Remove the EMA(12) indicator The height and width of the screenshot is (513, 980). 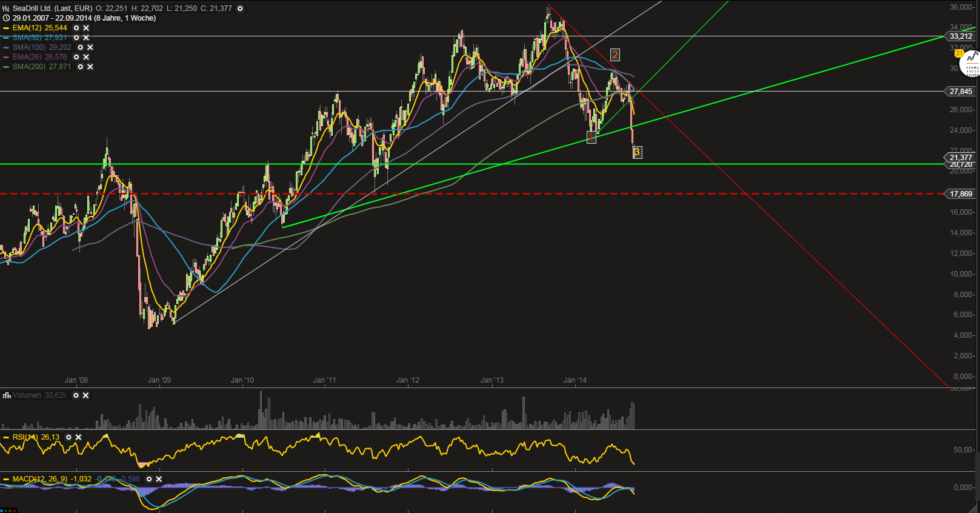coord(86,28)
